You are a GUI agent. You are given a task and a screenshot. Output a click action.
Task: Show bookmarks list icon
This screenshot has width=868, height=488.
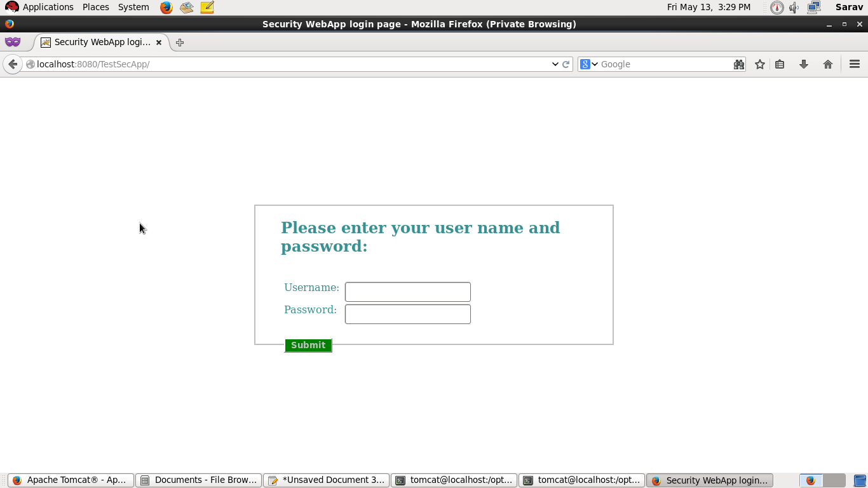(780, 64)
